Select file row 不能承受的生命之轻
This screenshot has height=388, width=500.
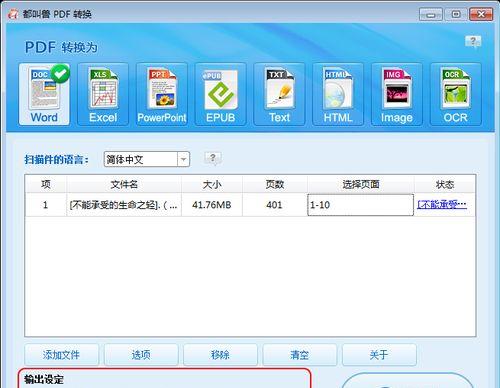[250, 205]
